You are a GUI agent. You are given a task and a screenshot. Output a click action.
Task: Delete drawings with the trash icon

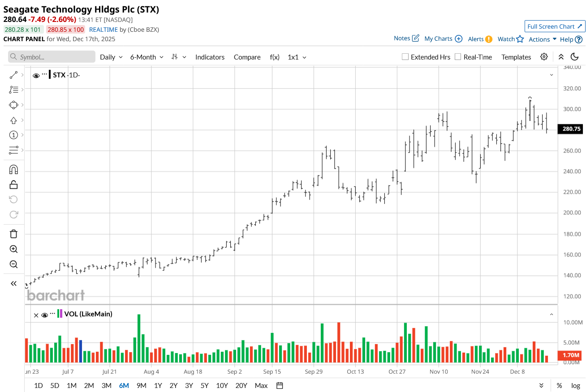click(13, 234)
